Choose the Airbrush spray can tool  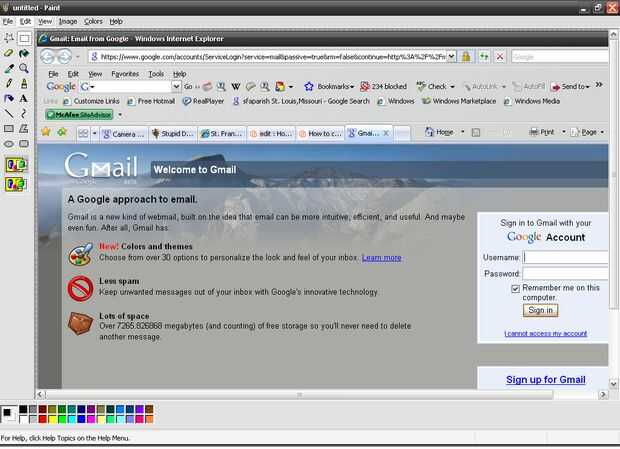click(9, 98)
